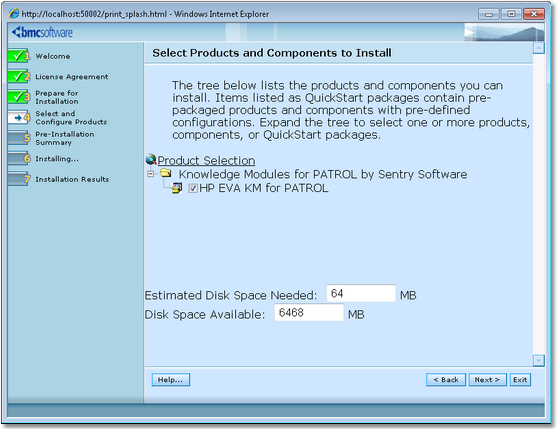Click the scrollbar down arrow

click(539, 360)
